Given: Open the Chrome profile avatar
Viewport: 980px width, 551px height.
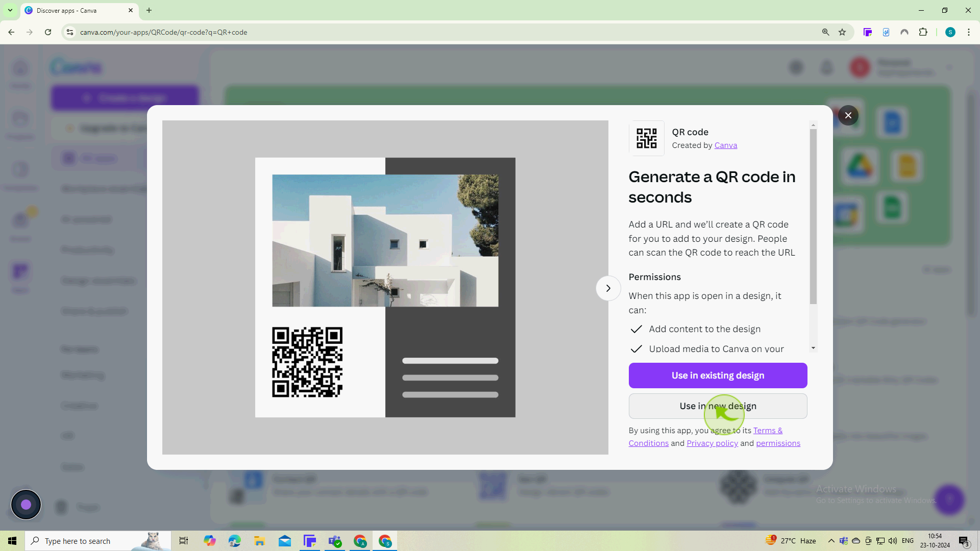Looking at the screenshot, I should pyautogui.click(x=950, y=32).
